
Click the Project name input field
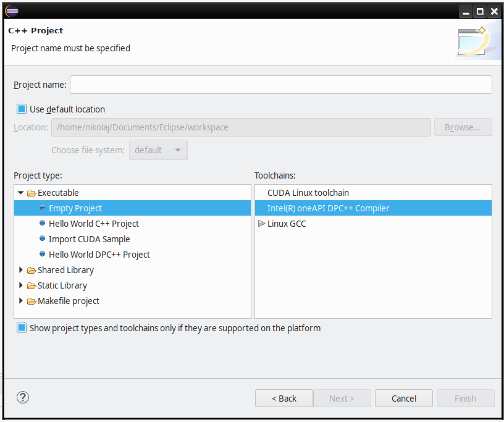pyautogui.click(x=281, y=85)
